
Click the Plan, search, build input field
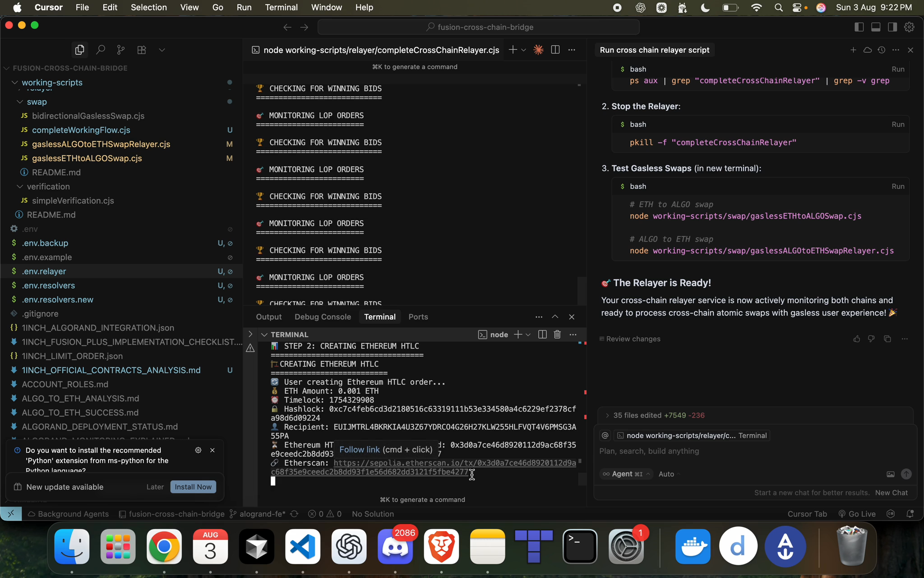click(x=722, y=451)
